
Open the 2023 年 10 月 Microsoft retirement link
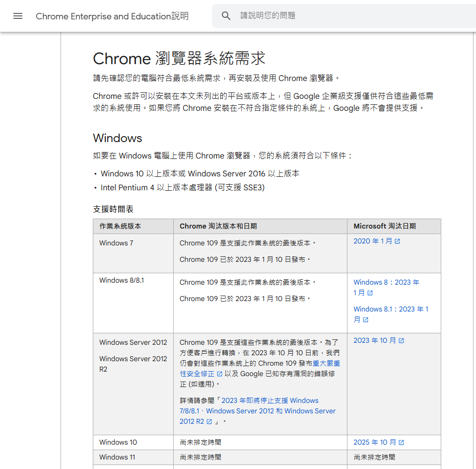point(375,340)
